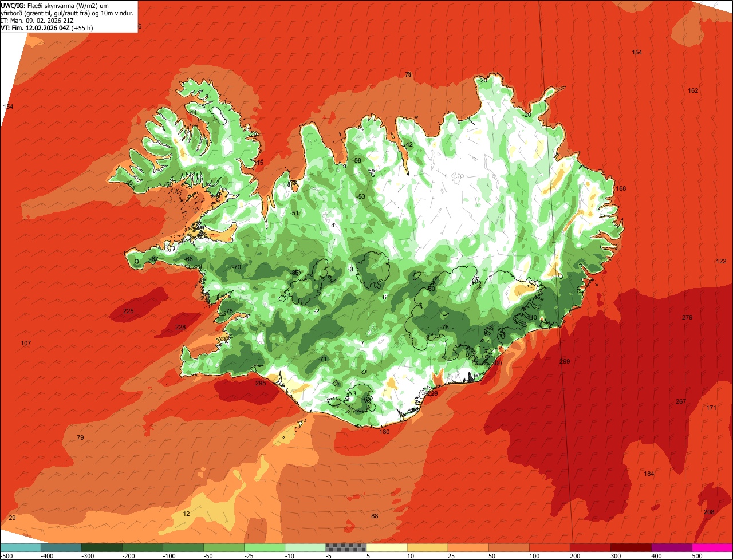This screenshot has height=560, width=733.
Task: Select the legend swatch between -200 and -100
Action: coord(142,547)
